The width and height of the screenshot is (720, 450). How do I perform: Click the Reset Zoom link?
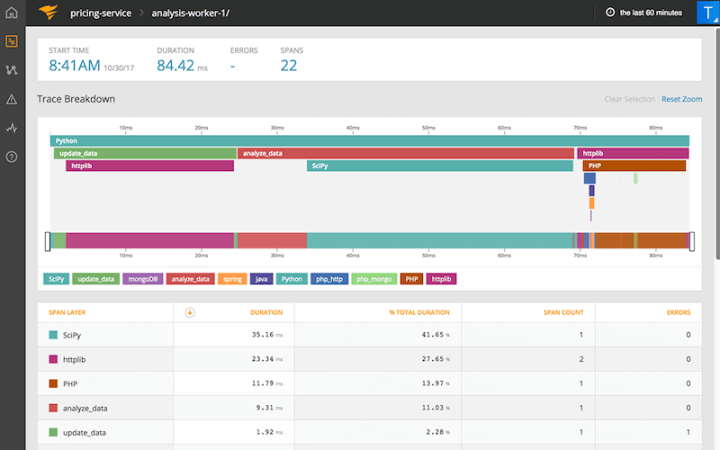pyautogui.click(x=682, y=99)
